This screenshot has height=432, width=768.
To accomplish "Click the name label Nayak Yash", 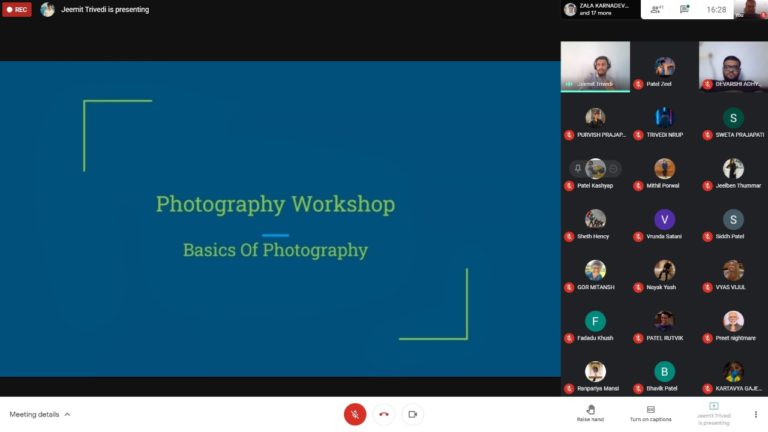I will 661,287.
